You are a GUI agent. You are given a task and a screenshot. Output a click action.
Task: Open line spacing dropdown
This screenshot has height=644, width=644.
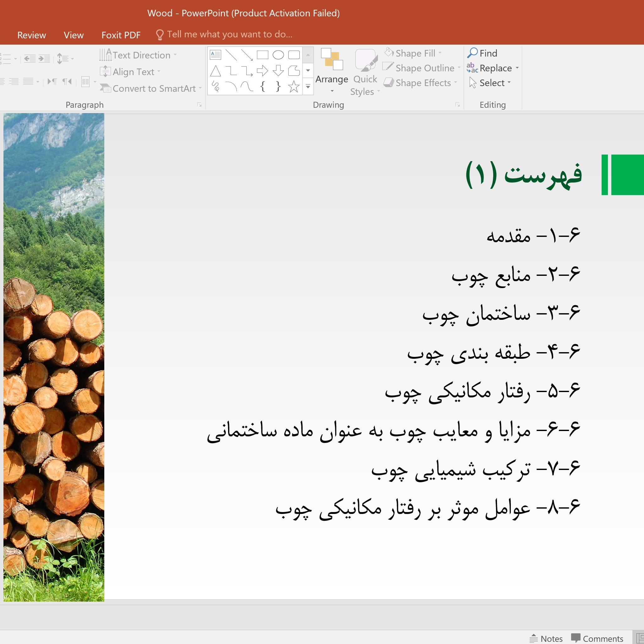pos(65,59)
